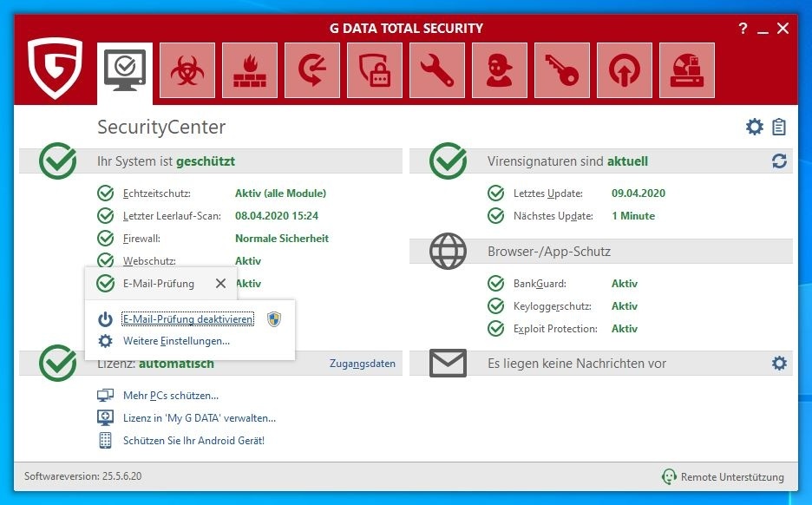Open the Webschutz entry
The width and height of the screenshot is (812, 505).
pyautogui.click(x=149, y=261)
